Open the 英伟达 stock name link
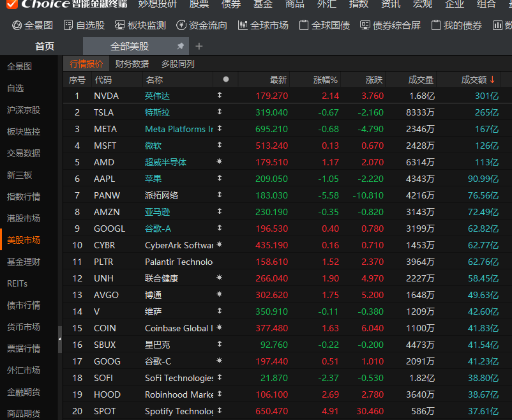The height and width of the screenshot is (420, 512). click(158, 96)
